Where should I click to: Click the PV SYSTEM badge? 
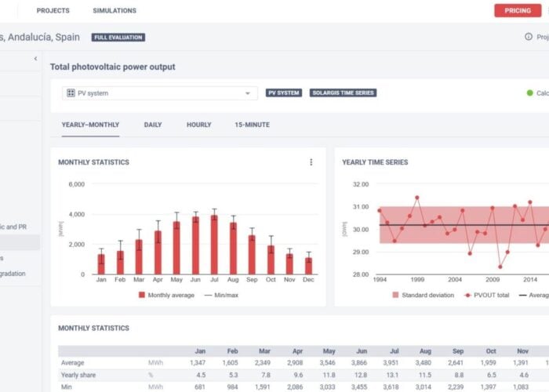tap(284, 93)
